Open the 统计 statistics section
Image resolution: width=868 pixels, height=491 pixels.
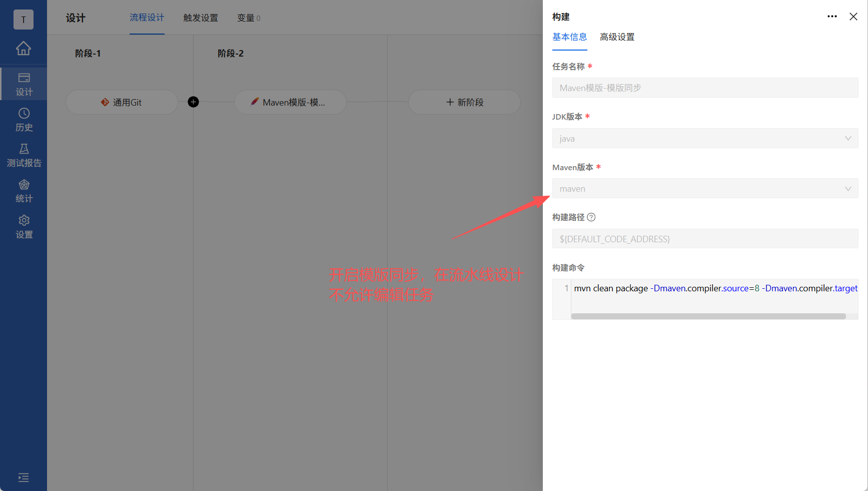[x=24, y=191]
